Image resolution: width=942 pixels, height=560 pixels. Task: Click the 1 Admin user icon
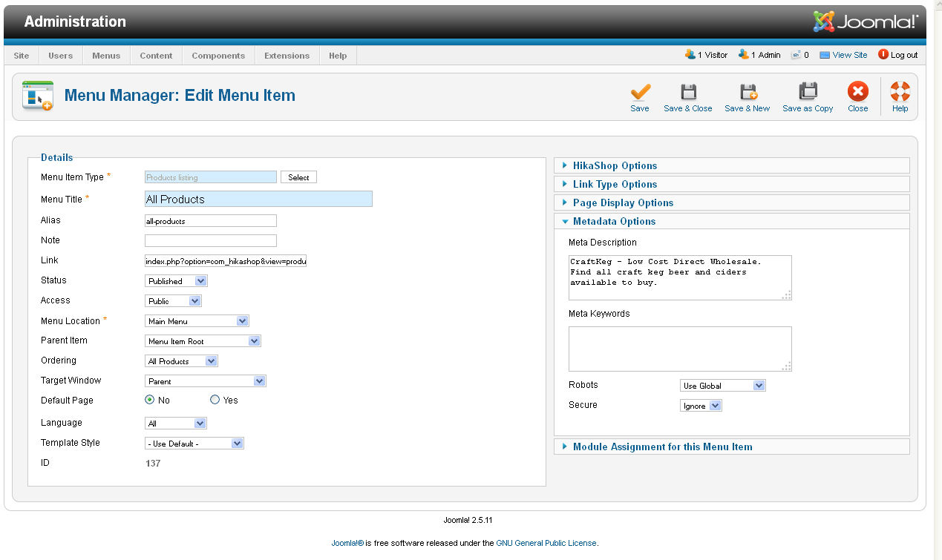coord(744,54)
